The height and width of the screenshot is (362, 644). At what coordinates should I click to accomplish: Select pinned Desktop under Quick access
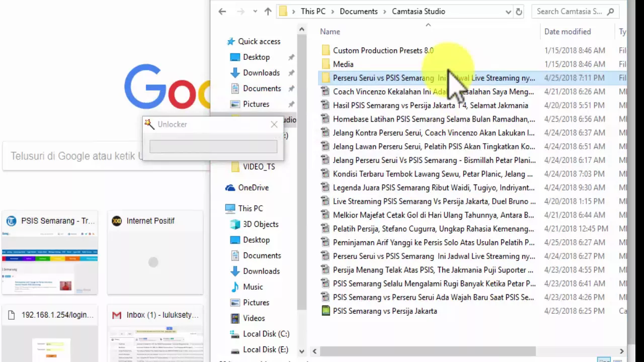(256, 57)
